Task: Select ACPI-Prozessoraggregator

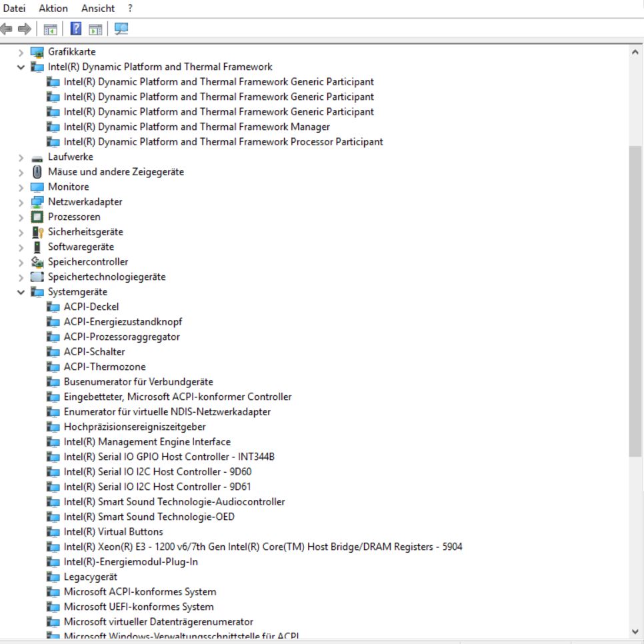Action: click(121, 337)
